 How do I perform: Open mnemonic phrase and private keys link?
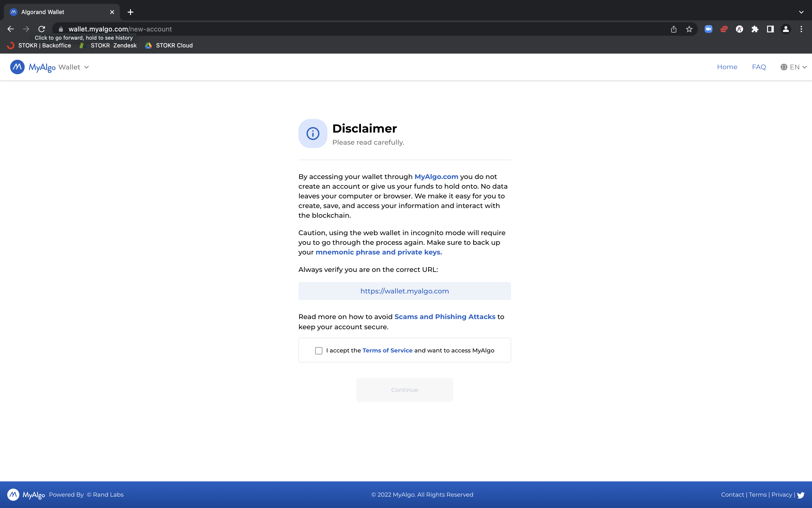(378, 252)
